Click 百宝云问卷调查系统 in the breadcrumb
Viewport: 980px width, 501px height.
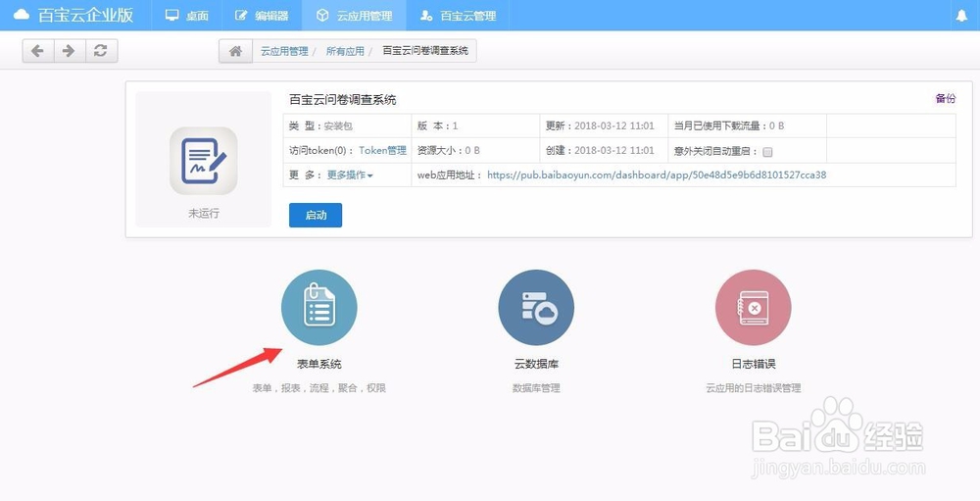[425, 51]
